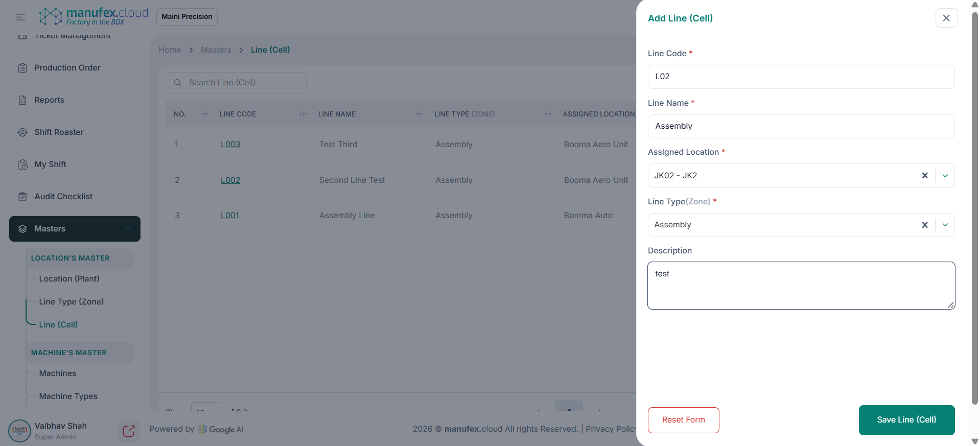This screenshot has height=446, width=980.
Task: Clear the Assigned Location selection
Action: point(924,176)
